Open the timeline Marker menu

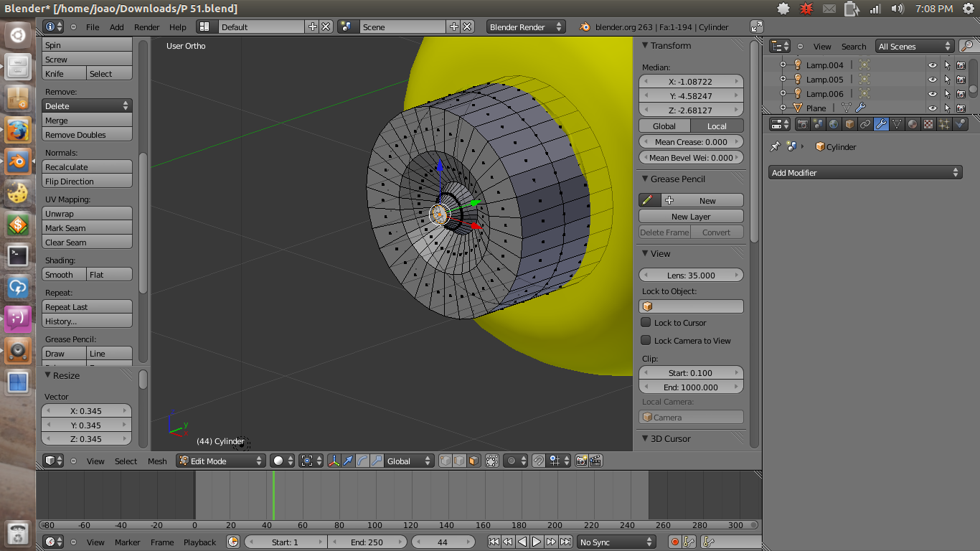click(x=128, y=542)
